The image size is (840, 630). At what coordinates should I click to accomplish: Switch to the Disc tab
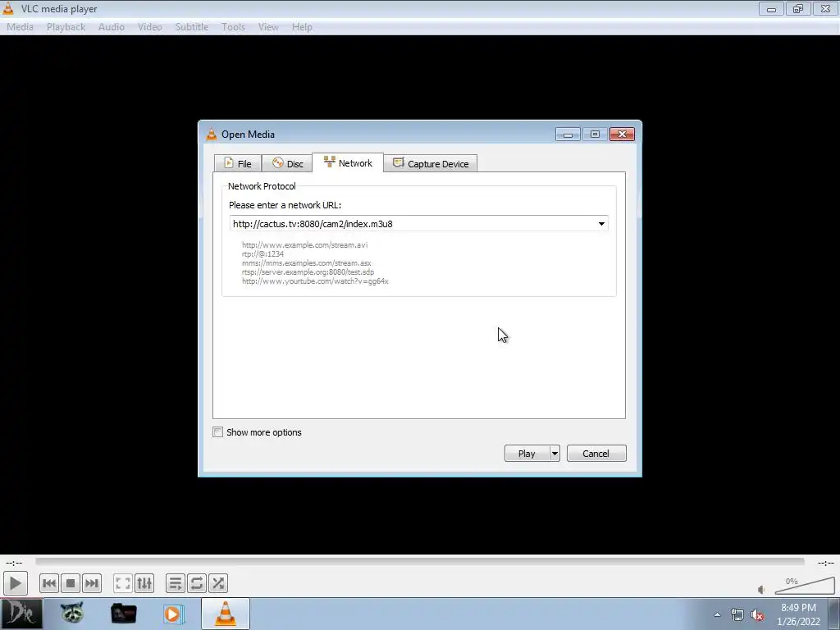click(x=287, y=163)
